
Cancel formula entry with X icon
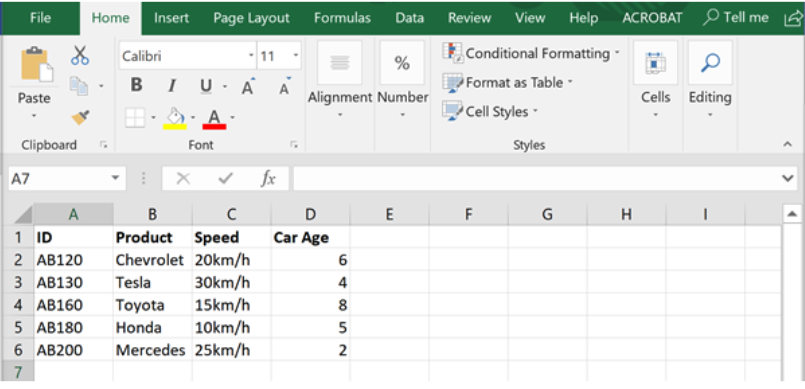[x=183, y=179]
